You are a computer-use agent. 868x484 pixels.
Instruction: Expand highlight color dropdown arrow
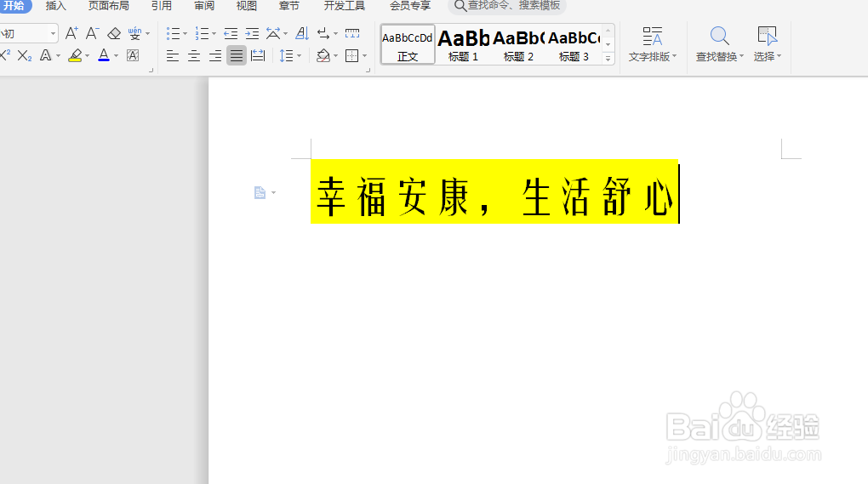coord(88,56)
